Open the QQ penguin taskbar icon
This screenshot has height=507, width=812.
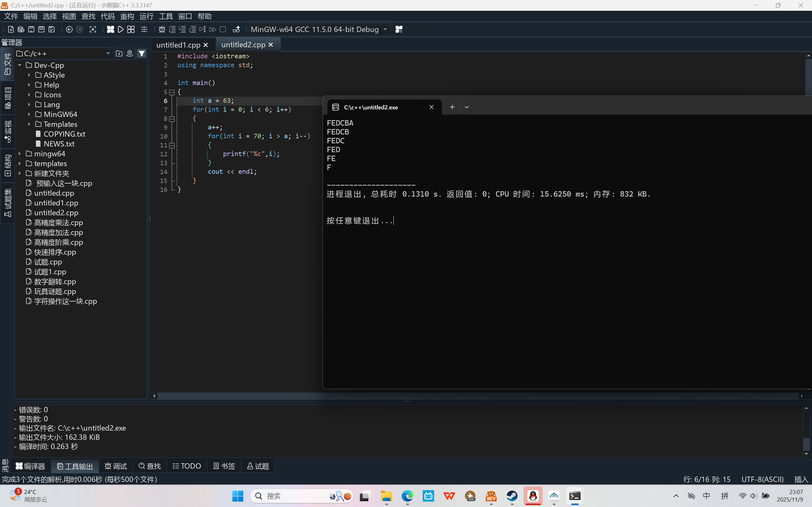[x=533, y=496]
